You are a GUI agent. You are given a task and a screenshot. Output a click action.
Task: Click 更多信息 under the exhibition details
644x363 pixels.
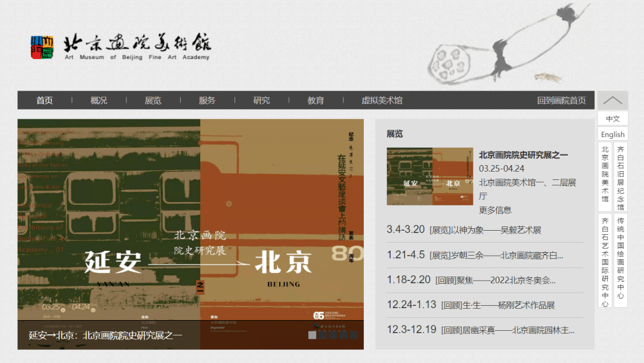(495, 210)
